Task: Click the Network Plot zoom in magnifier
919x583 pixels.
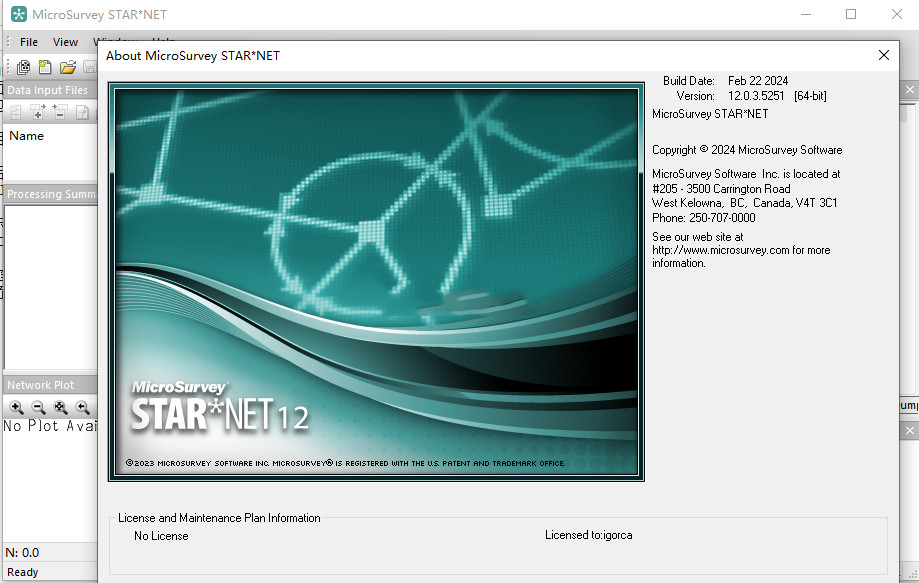Action: click(16, 407)
